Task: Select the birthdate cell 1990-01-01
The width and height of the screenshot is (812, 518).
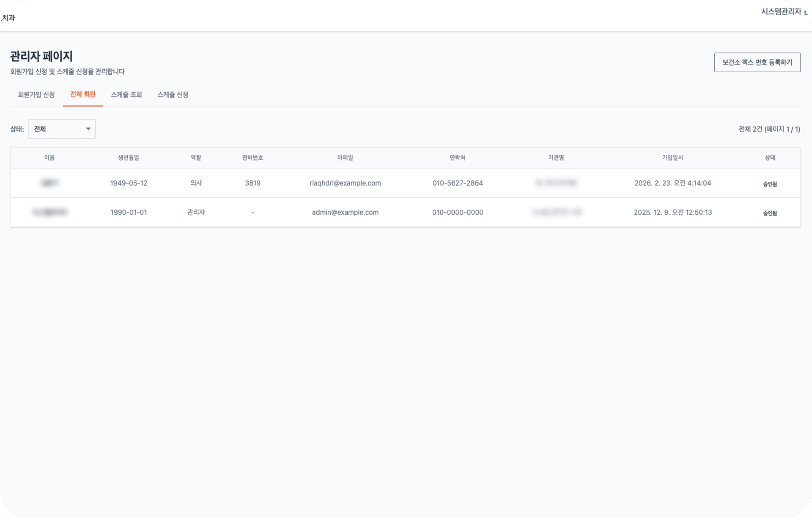Action: pyautogui.click(x=129, y=212)
